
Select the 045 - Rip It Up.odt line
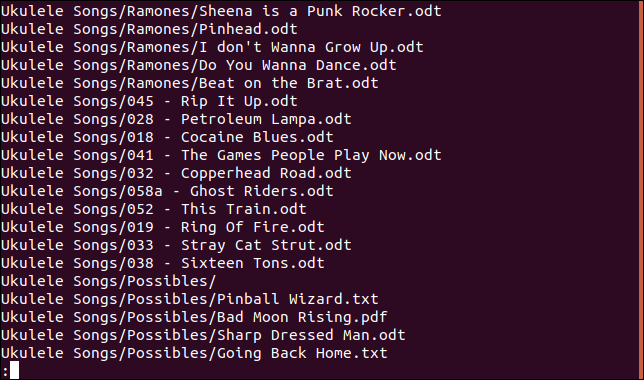(149, 101)
